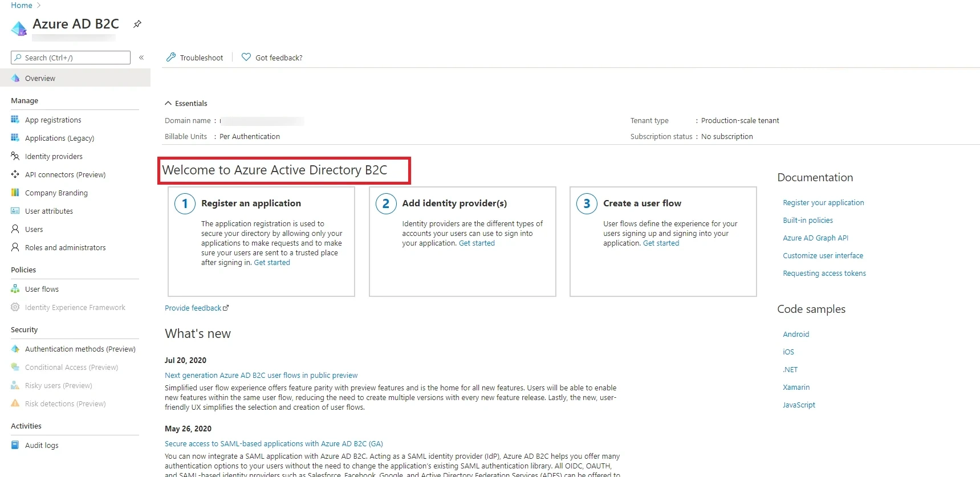Click the No subscription status value
Screen dimensions: 980x477
pyautogui.click(x=727, y=136)
